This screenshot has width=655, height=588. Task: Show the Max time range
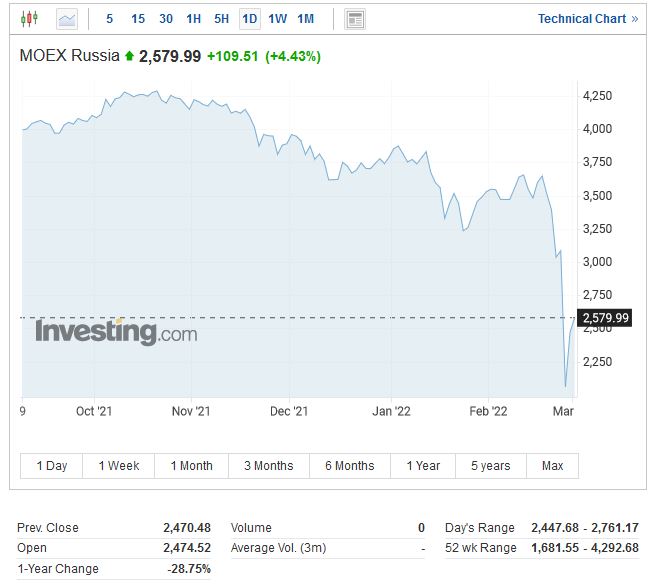(x=552, y=466)
